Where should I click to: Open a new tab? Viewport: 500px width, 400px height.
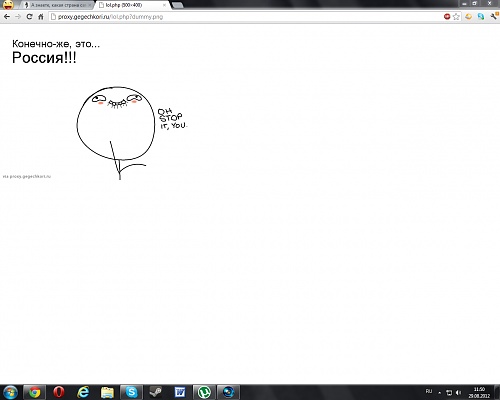click(177, 5)
